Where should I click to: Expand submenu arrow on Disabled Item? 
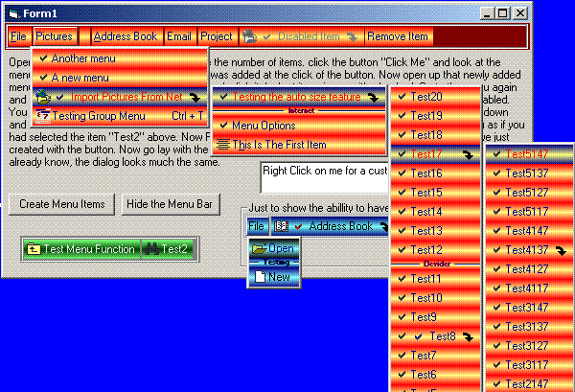click(352, 37)
